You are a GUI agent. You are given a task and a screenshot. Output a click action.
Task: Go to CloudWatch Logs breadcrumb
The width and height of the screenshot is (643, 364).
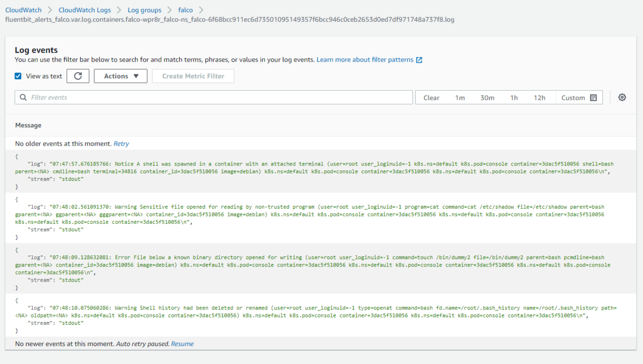click(x=84, y=10)
